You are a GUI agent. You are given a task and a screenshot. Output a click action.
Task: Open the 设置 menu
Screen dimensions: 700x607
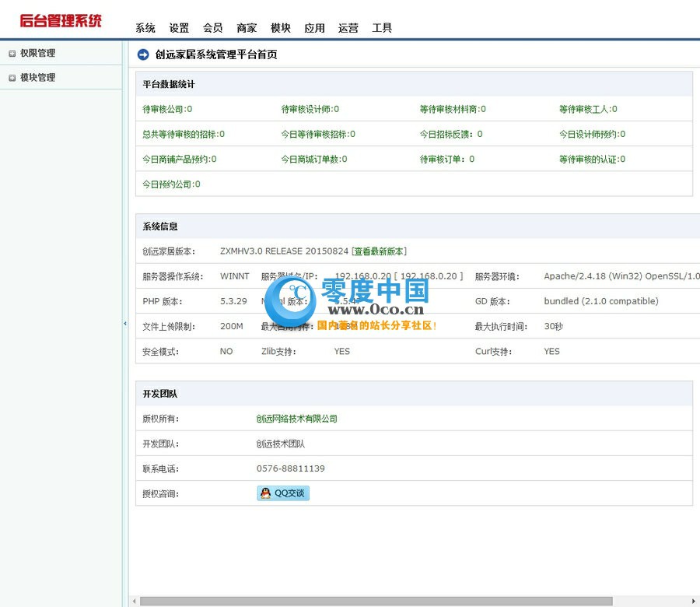(x=179, y=27)
